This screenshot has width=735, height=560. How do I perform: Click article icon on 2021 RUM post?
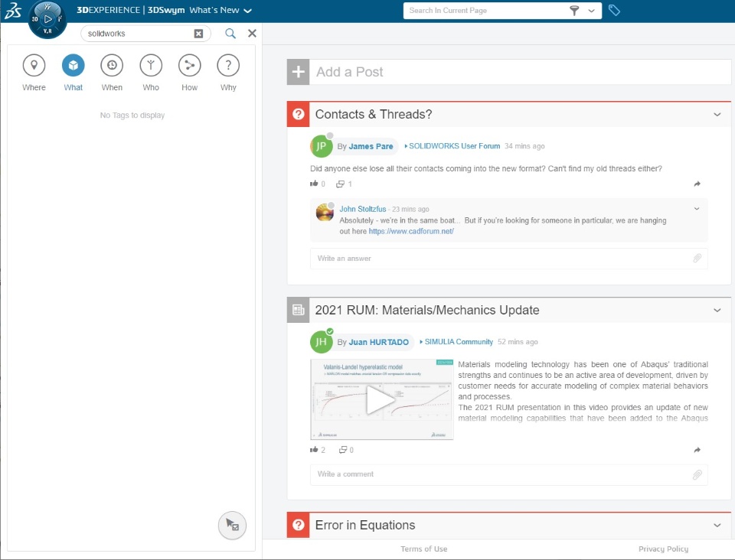[298, 310]
